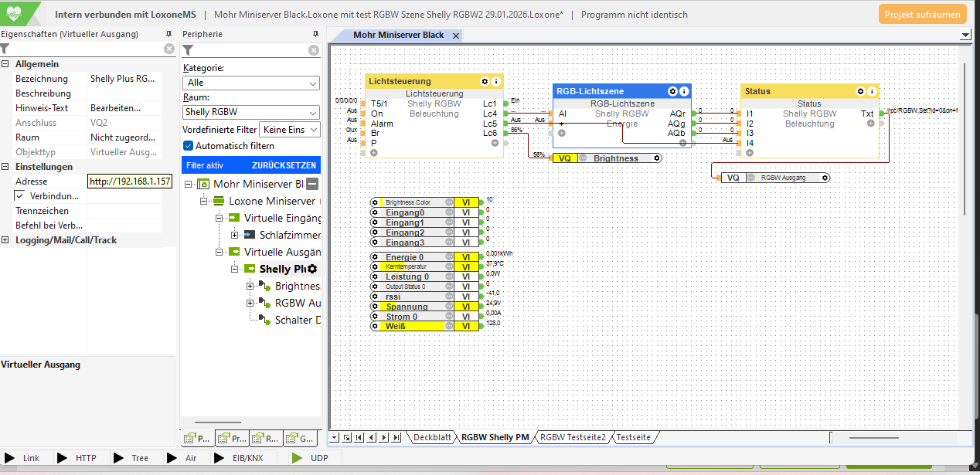Expand Schlafzimmer tree node

235,235
